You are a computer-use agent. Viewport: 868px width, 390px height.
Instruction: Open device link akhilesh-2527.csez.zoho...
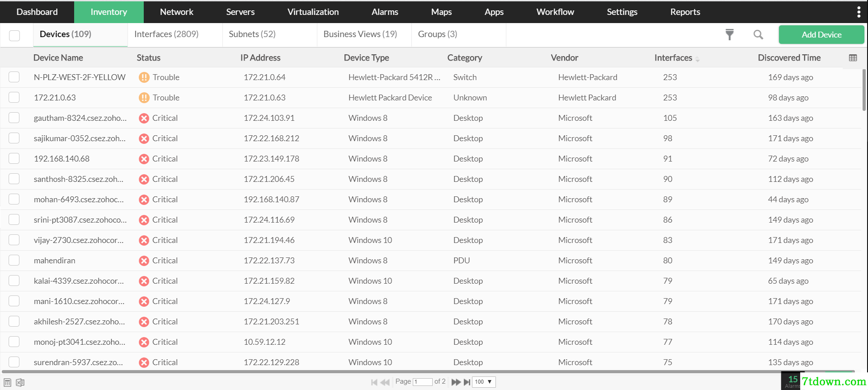tap(80, 322)
